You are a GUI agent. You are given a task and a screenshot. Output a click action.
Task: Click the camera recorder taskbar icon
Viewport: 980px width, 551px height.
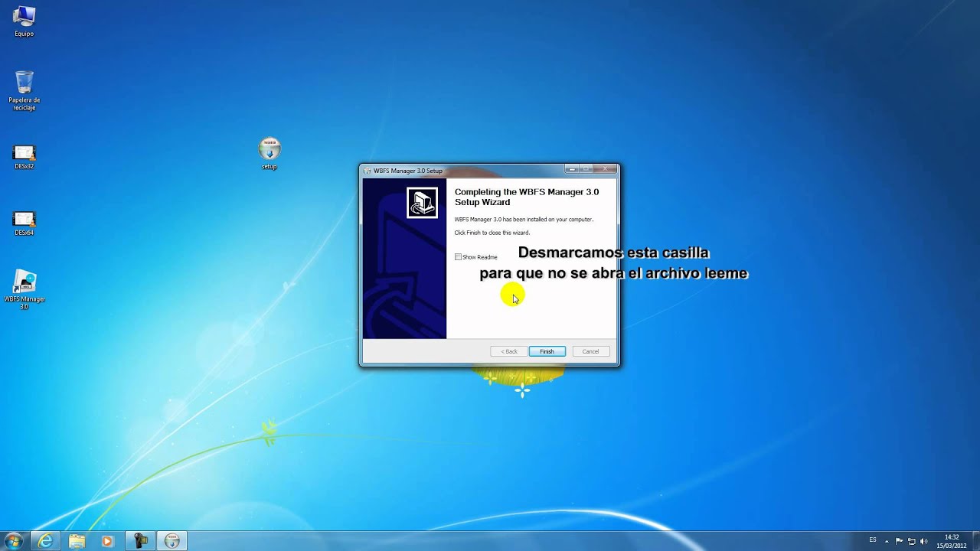(x=140, y=541)
